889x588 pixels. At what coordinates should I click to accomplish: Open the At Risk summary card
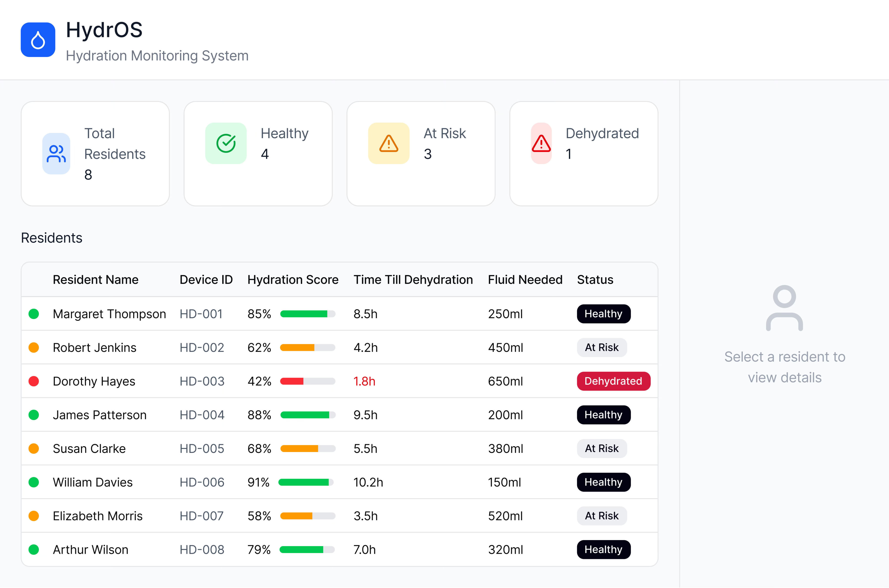coord(421,154)
